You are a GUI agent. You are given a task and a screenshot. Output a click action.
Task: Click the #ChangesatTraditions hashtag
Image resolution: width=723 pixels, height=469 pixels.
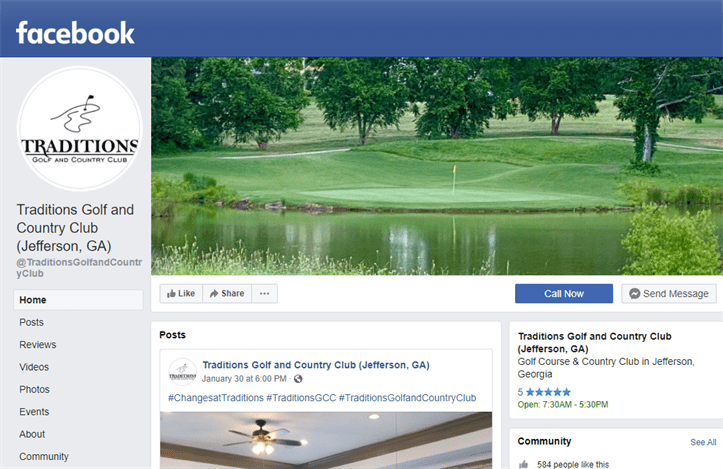[x=216, y=398]
